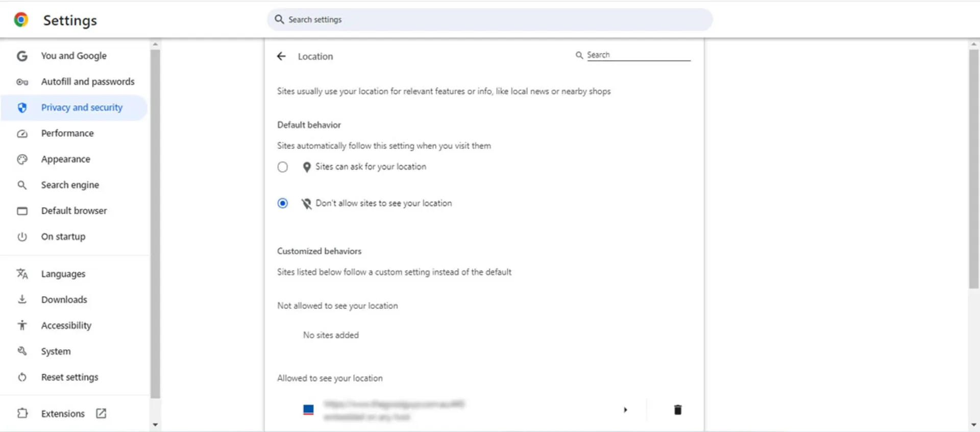The height and width of the screenshot is (432, 980).
Task: Click the back arrow next to Location
Action: tap(281, 56)
